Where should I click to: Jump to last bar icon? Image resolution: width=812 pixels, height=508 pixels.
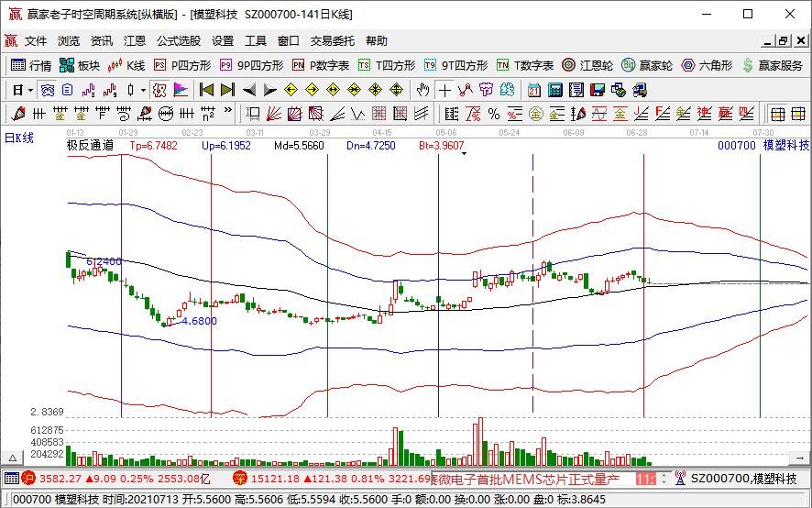tap(227, 90)
